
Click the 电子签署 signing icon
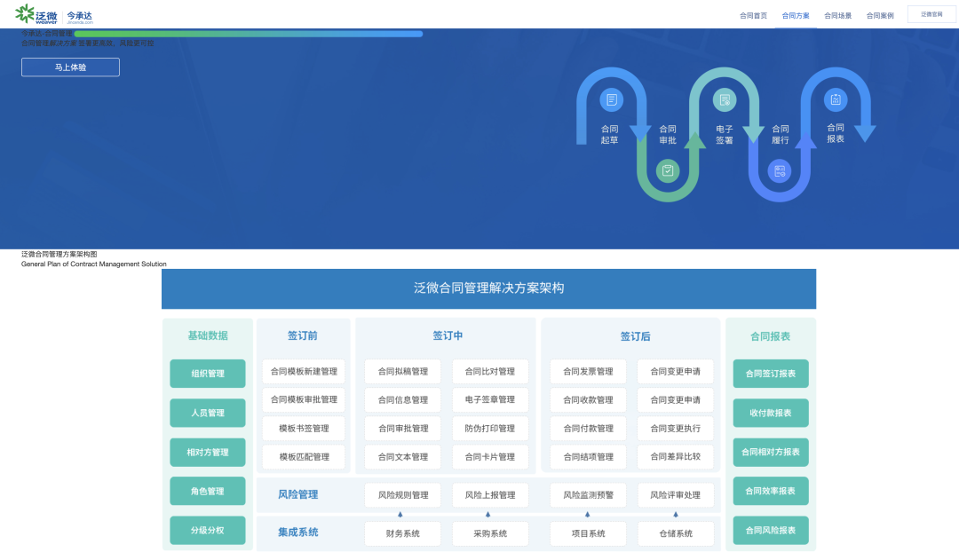click(725, 99)
